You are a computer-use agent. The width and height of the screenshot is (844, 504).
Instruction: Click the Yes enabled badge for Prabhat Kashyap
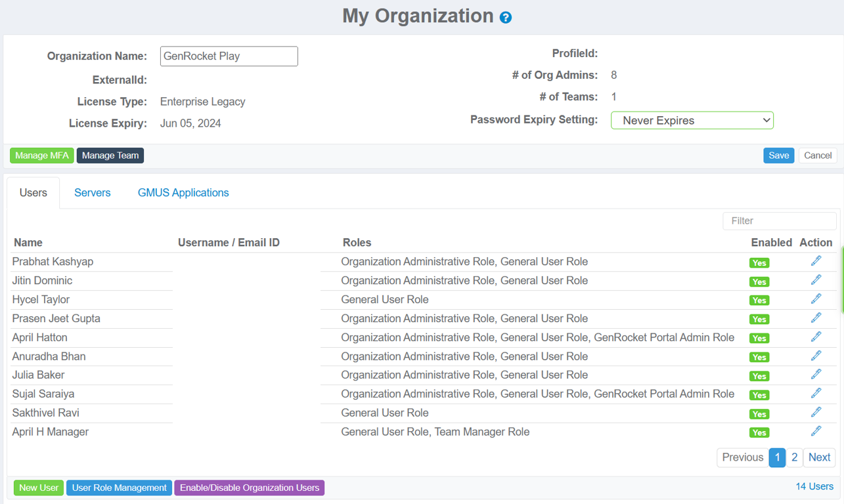pos(759,262)
